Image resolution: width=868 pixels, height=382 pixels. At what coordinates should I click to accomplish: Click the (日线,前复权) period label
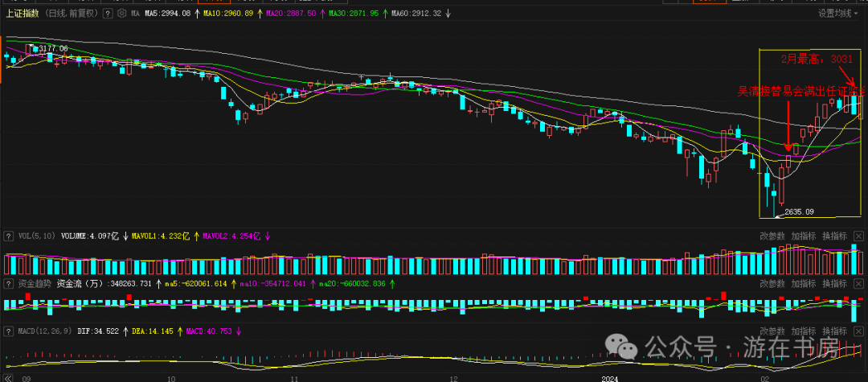click(72, 14)
